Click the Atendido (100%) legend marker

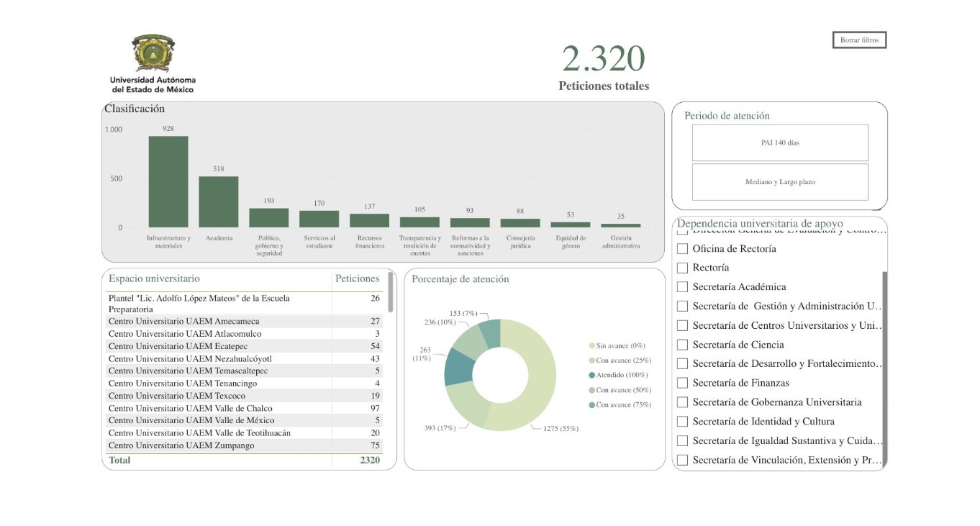592,375
